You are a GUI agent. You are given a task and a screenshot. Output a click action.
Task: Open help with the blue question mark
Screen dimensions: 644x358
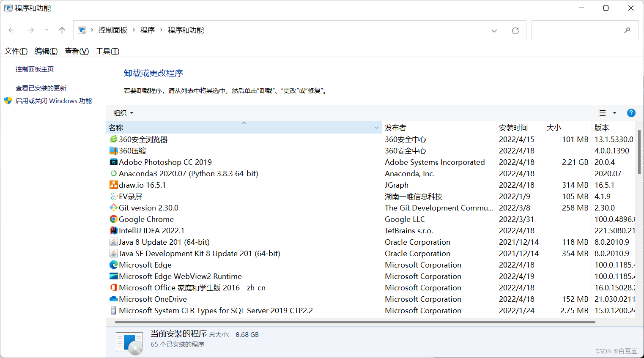(x=631, y=113)
